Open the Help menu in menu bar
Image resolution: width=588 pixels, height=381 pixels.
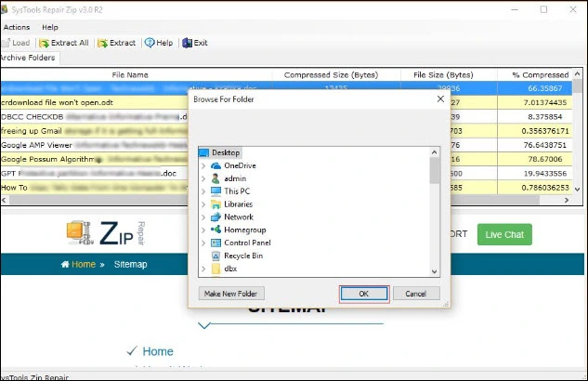(x=50, y=27)
